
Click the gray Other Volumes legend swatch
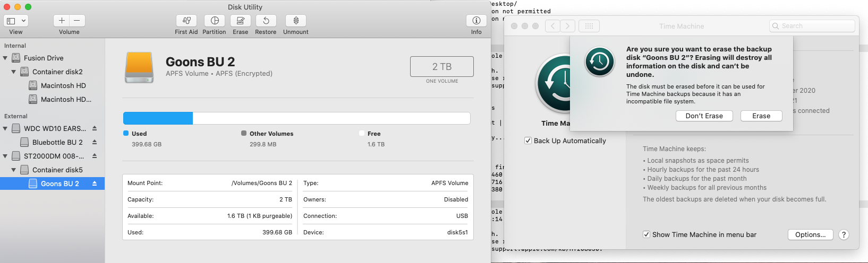click(244, 134)
